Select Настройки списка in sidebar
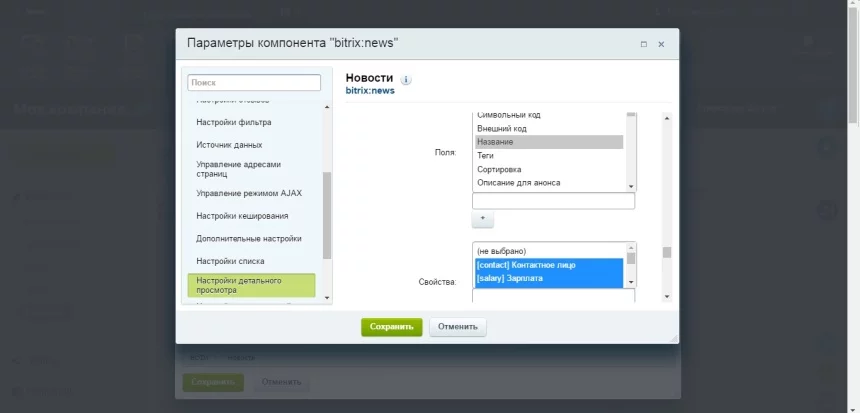This screenshot has width=860, height=413. tap(230, 261)
